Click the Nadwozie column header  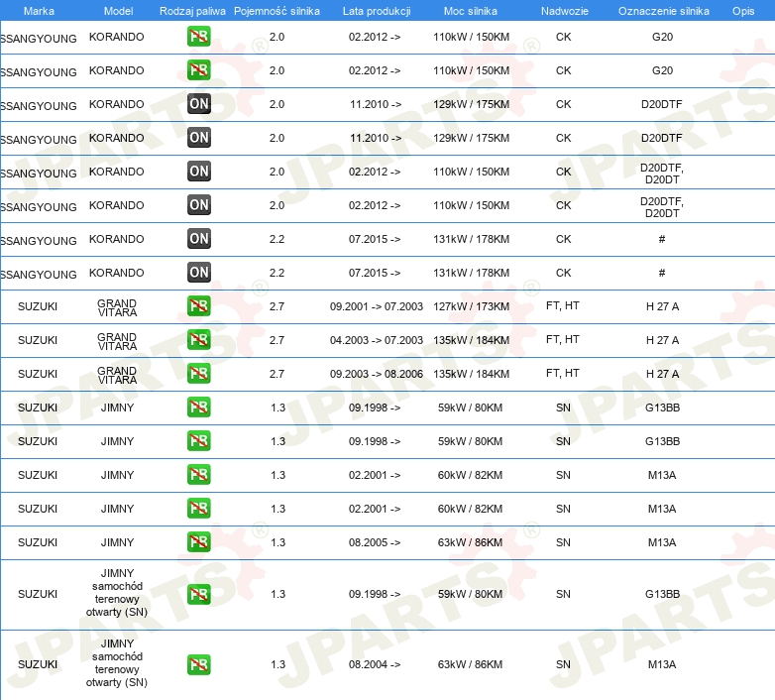click(x=563, y=10)
